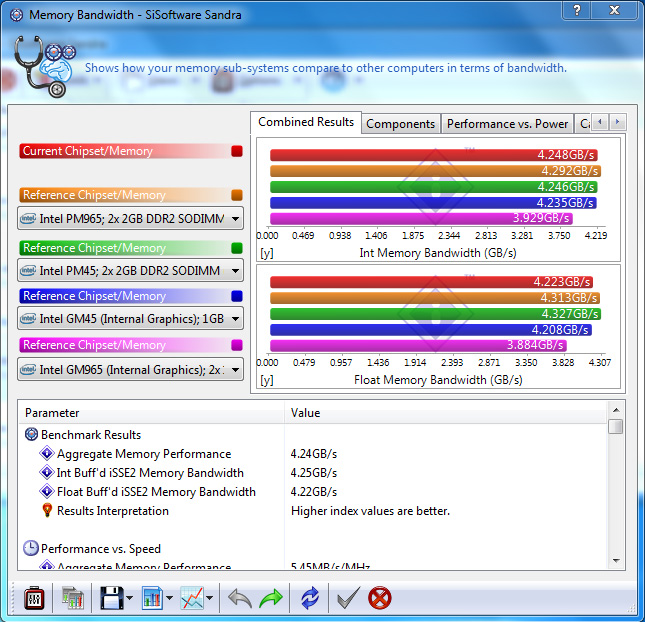
Task: Select Int Buff'd iSSE2 Memory Bandwidth row
Action: (x=313, y=473)
